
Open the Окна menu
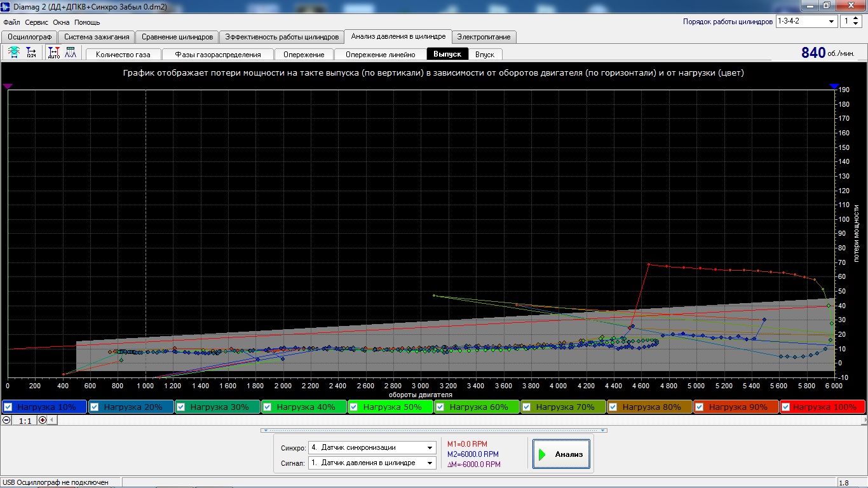pyautogui.click(x=61, y=22)
